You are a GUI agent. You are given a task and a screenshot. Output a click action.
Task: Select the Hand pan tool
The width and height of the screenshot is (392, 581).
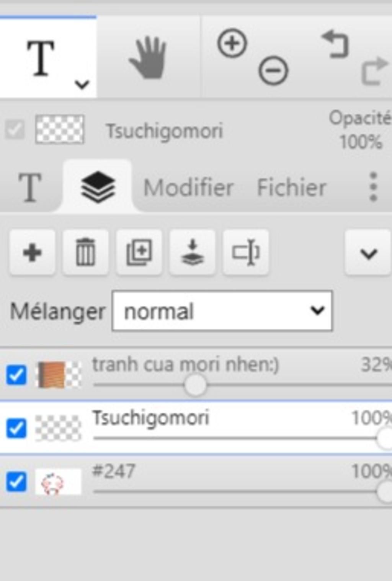coord(148,57)
